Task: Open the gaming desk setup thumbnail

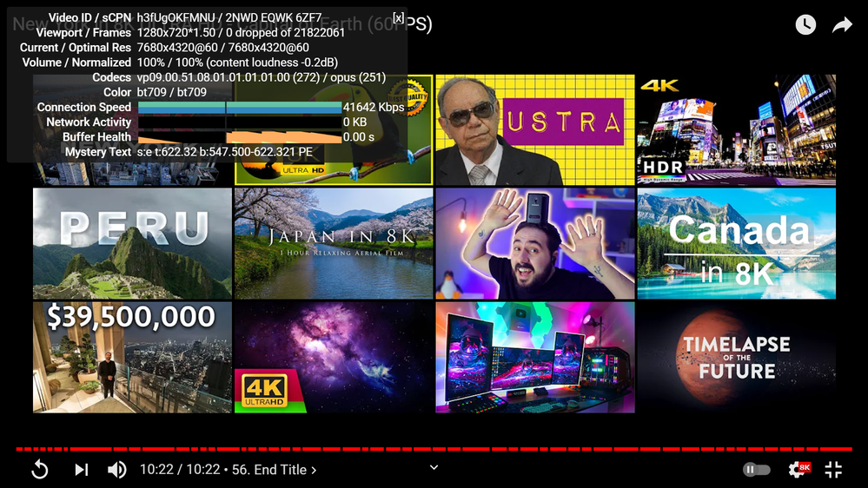Action: [535, 358]
